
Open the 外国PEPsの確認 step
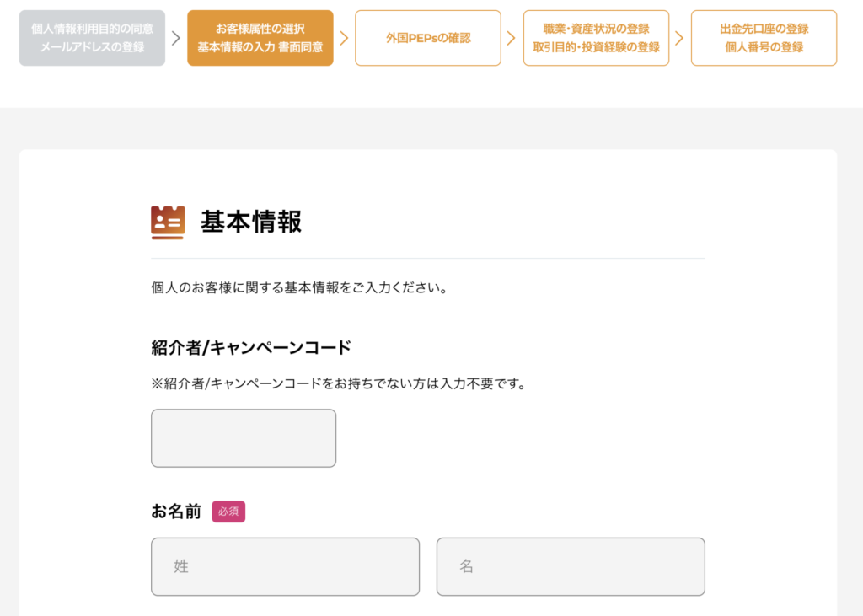(x=428, y=38)
